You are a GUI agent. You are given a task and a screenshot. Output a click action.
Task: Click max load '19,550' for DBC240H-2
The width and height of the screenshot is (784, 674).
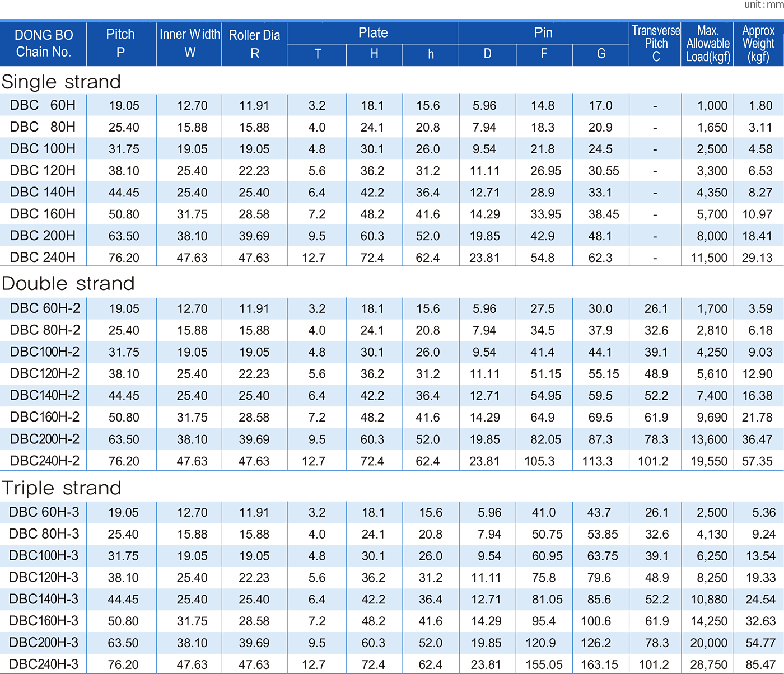709,462
